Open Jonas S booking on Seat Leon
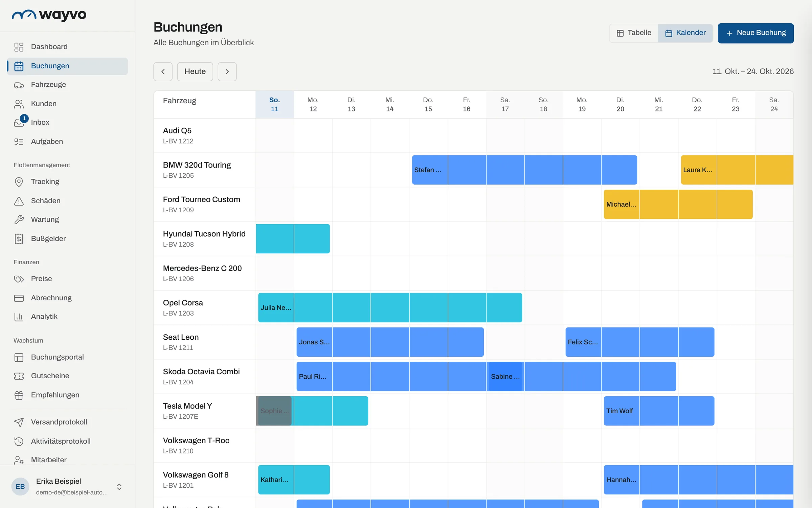The image size is (812, 508). pos(390,342)
